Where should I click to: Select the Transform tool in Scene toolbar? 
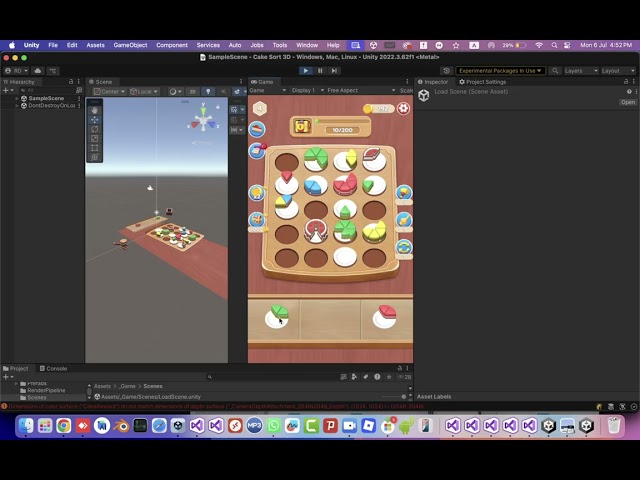[94, 157]
